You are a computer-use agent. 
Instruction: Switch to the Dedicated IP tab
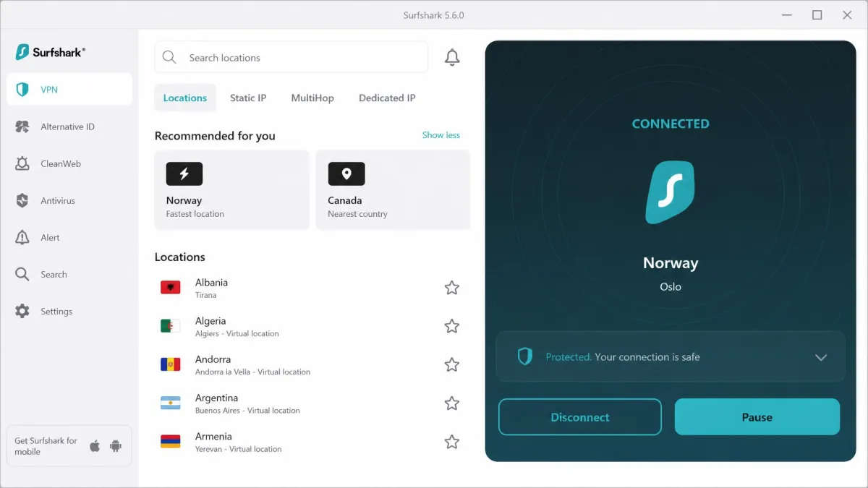(x=387, y=98)
